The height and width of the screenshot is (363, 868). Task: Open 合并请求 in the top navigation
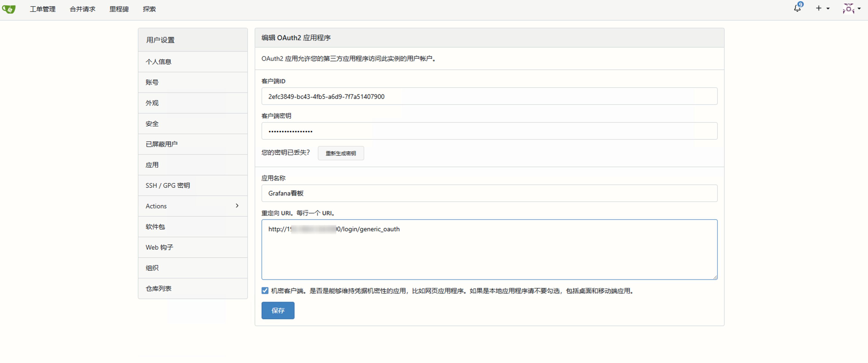82,9
